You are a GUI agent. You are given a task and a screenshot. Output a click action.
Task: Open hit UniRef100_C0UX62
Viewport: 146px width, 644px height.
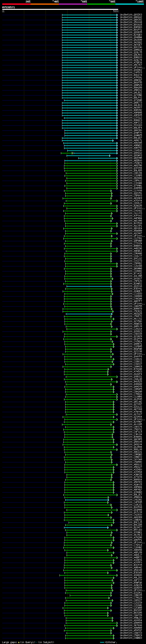131,211
